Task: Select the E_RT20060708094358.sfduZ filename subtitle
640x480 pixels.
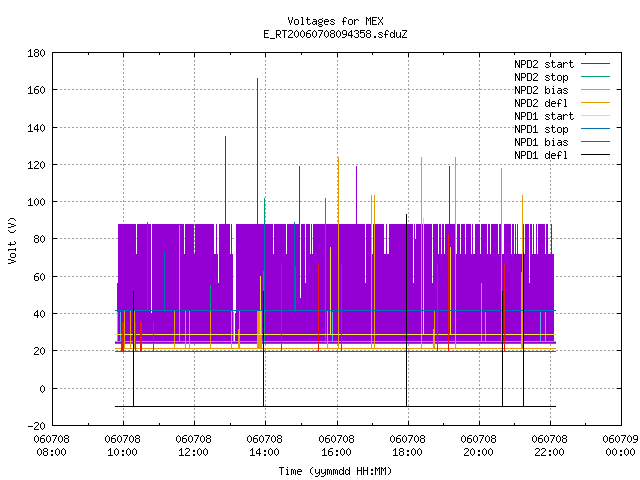Action: [335, 34]
